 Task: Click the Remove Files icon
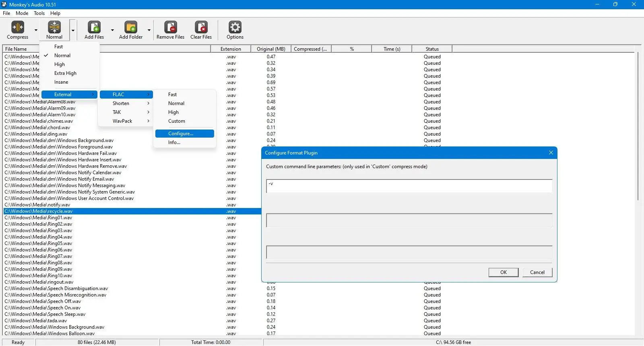[x=171, y=27]
